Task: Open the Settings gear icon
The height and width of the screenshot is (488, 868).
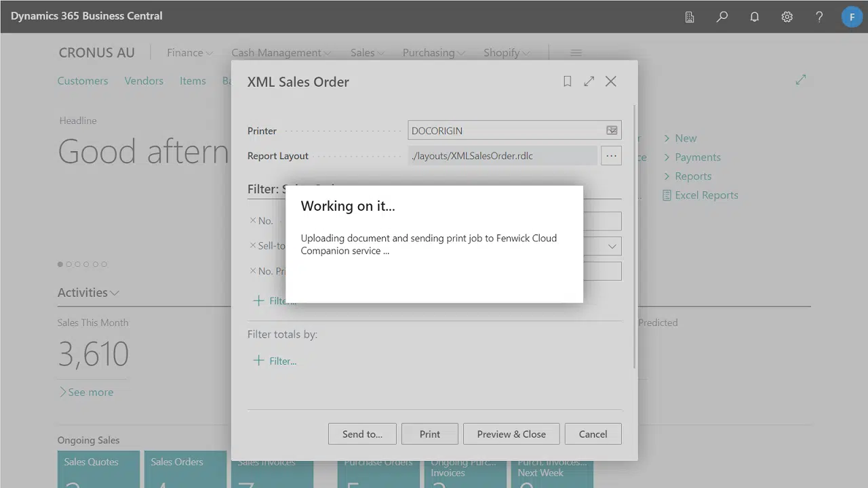Action: coord(787,16)
